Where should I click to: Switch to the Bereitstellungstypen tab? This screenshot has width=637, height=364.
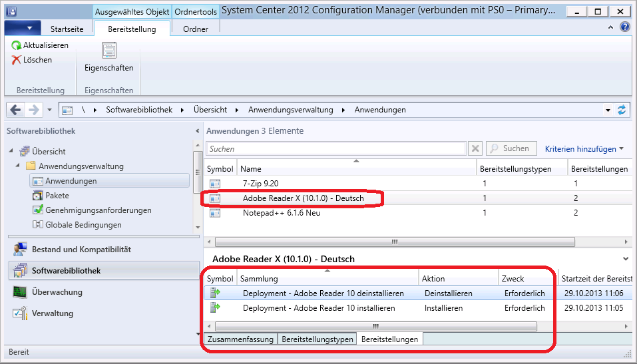pos(318,339)
